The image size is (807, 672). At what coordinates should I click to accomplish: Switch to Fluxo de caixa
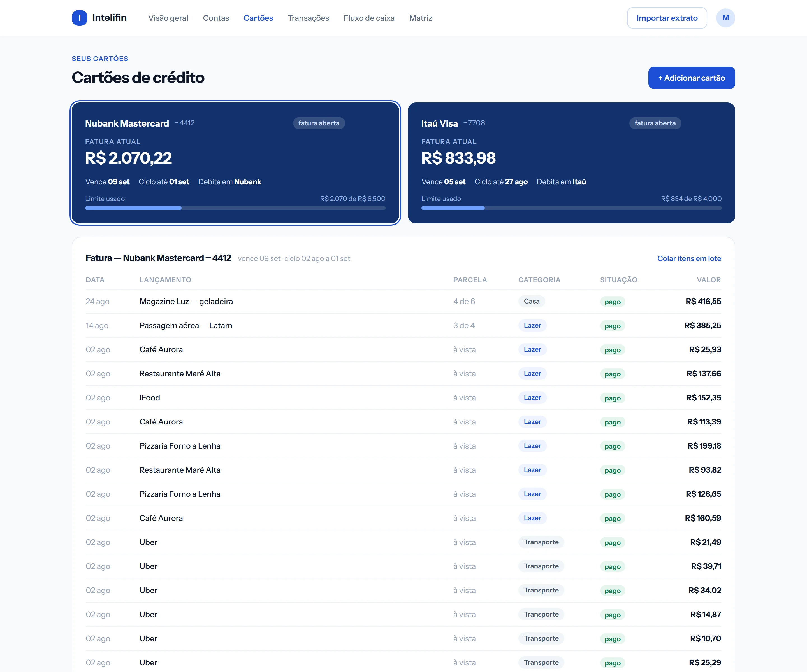pos(369,18)
